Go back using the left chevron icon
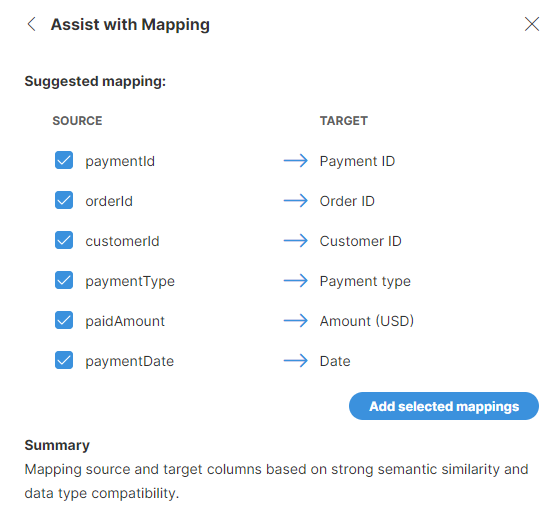 pos(31,24)
